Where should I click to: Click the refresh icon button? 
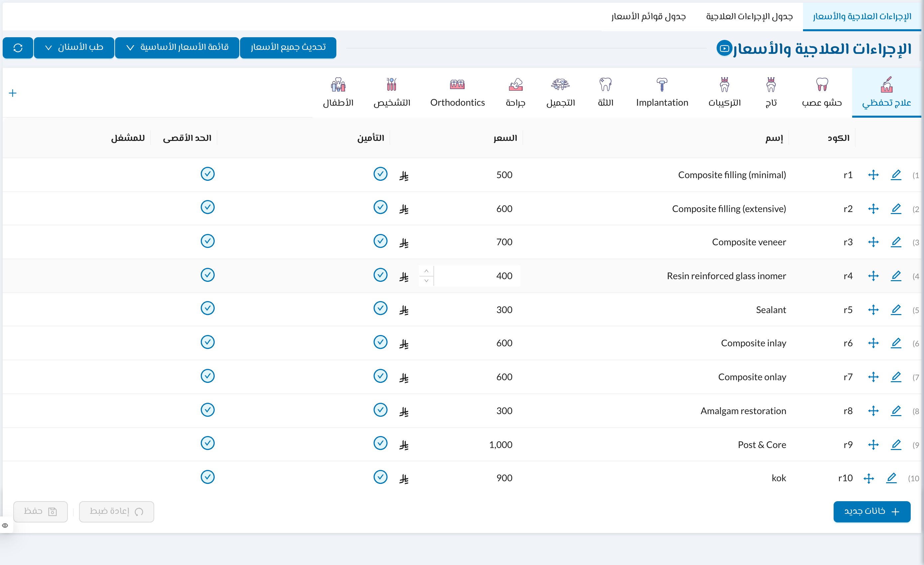click(x=18, y=48)
